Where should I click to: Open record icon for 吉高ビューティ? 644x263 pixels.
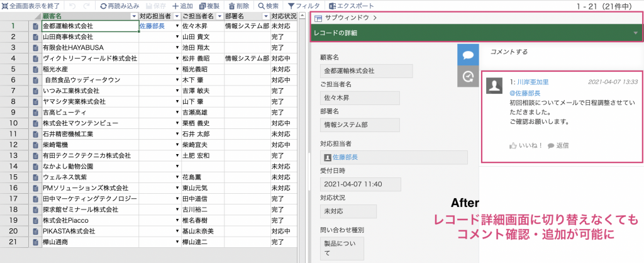click(35, 112)
